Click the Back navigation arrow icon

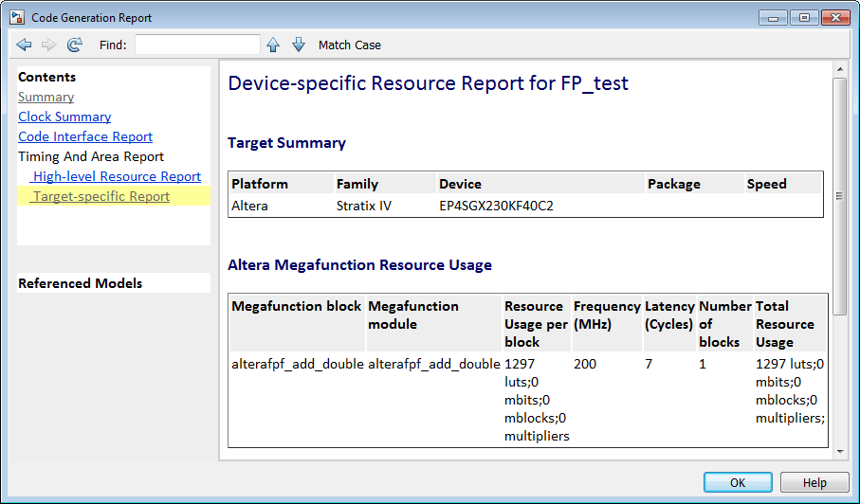click(25, 45)
